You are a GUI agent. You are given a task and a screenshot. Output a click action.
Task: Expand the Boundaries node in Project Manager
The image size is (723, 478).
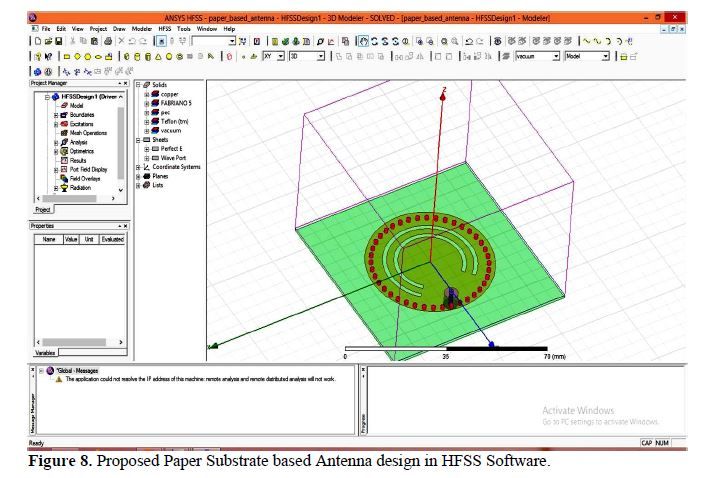(x=56, y=115)
